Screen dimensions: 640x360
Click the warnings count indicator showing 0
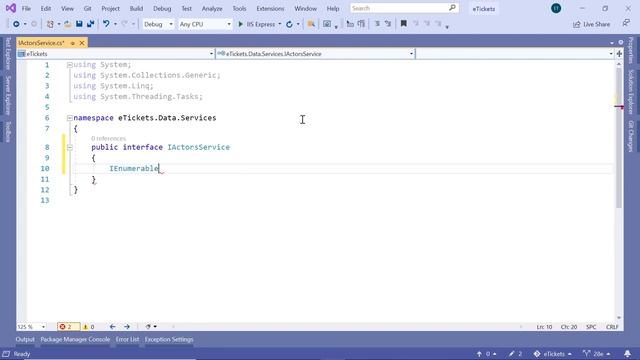tap(89, 327)
